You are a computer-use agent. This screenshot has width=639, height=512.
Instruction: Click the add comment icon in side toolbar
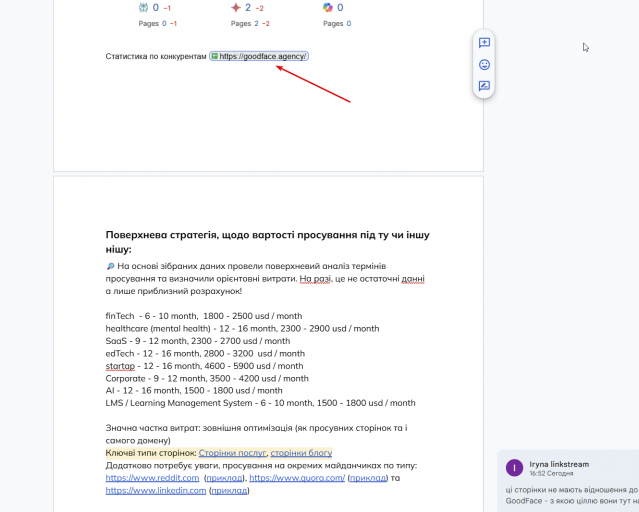coord(484,43)
